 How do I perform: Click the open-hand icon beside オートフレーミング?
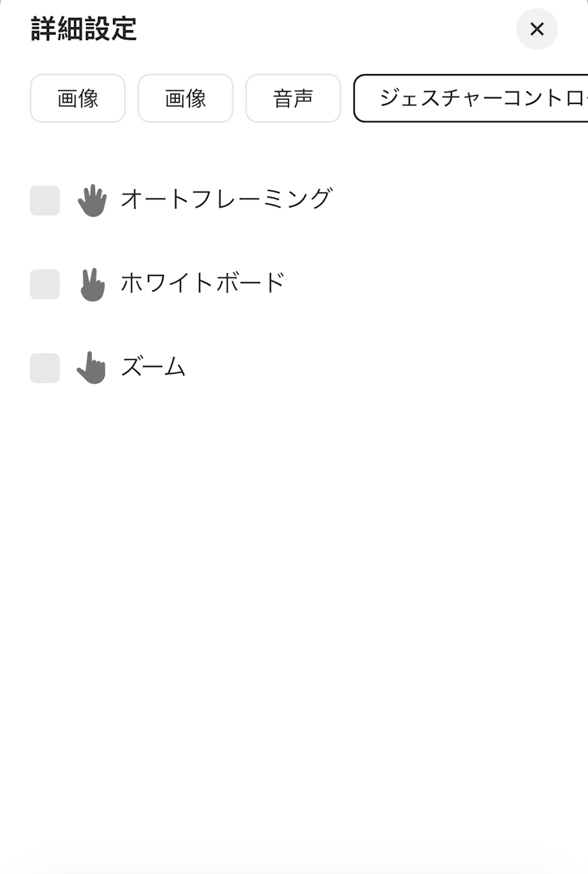point(92,201)
